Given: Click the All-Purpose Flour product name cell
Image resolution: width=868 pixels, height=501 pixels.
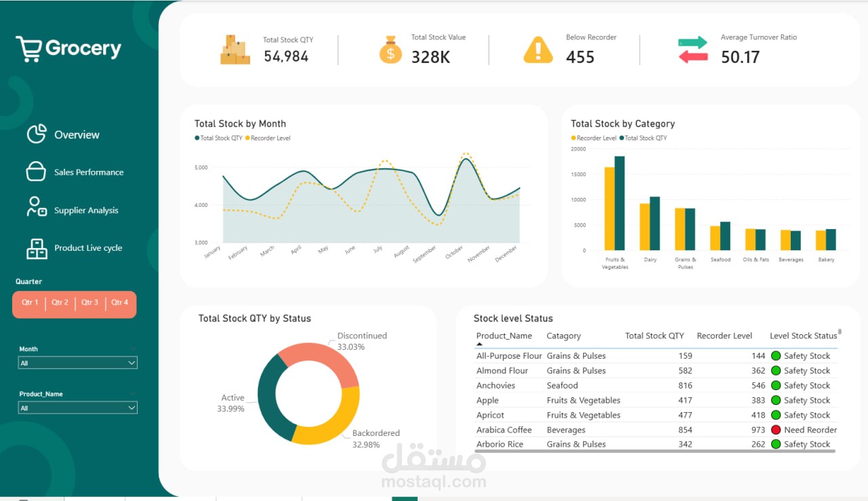Looking at the screenshot, I should click(x=509, y=356).
